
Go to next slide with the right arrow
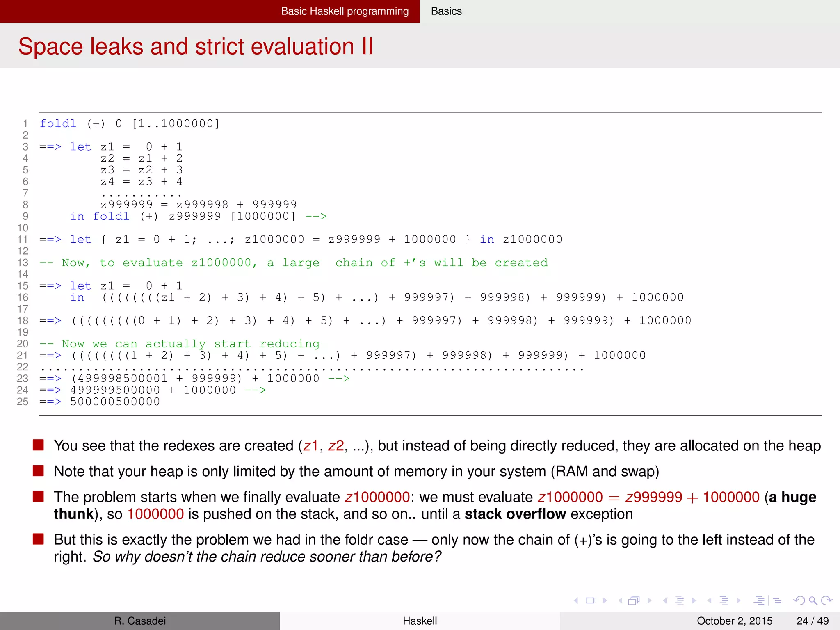point(605,600)
